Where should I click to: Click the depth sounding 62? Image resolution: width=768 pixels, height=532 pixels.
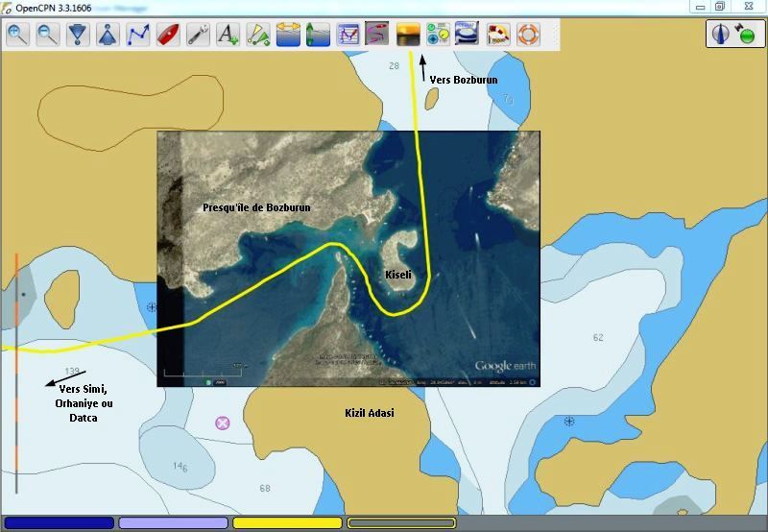(x=598, y=337)
